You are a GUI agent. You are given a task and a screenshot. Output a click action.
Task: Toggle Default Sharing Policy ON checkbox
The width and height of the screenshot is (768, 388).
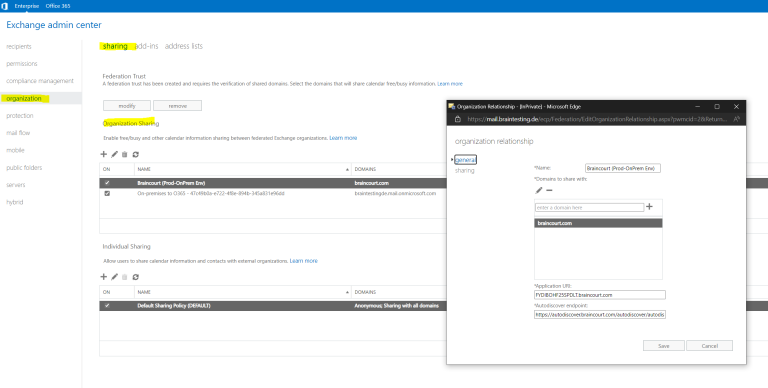pos(107,305)
